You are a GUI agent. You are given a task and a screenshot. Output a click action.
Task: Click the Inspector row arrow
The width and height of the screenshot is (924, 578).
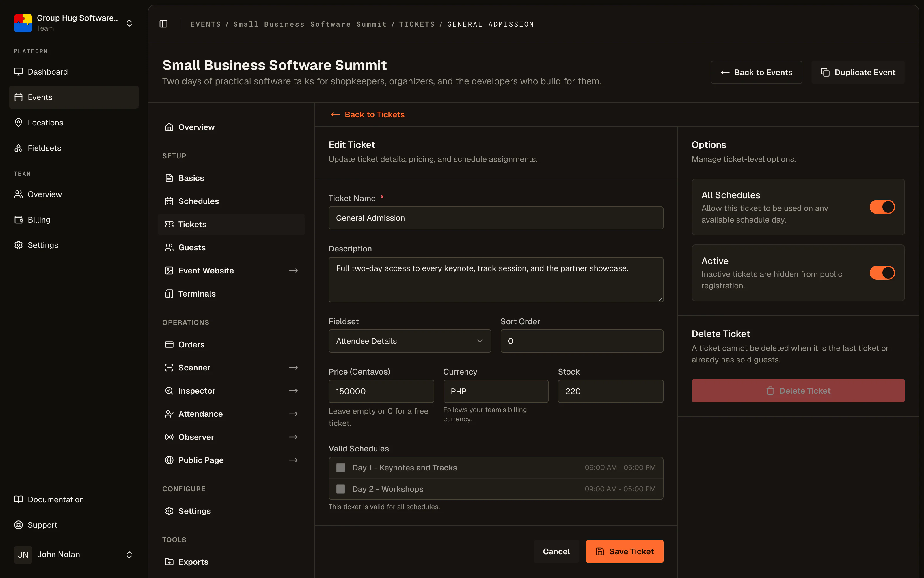point(293,391)
